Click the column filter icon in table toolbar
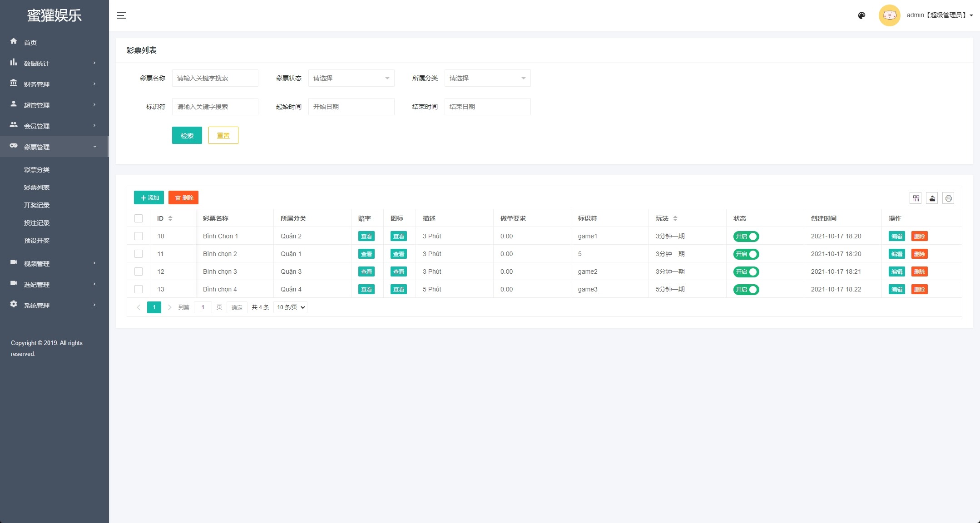Screen dimensions: 980x523 coord(916,198)
